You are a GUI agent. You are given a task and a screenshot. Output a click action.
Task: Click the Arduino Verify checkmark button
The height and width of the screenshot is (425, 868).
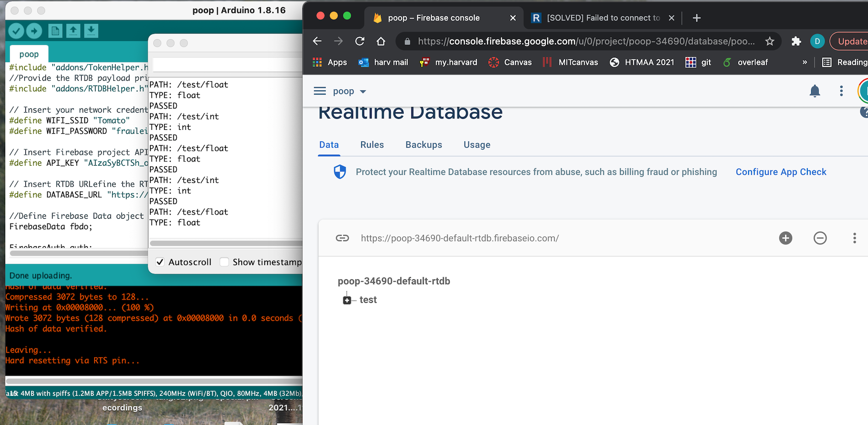click(x=16, y=31)
